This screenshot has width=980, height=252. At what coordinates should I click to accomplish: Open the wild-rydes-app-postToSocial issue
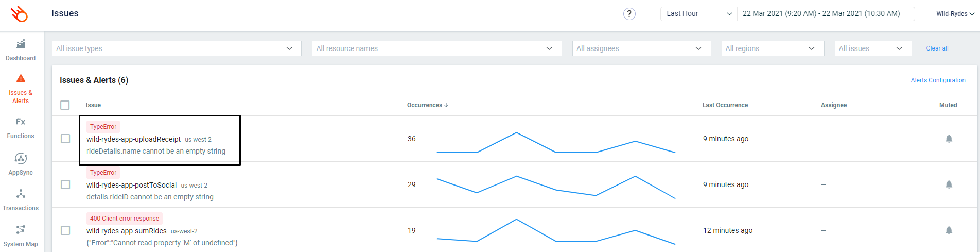click(x=131, y=185)
